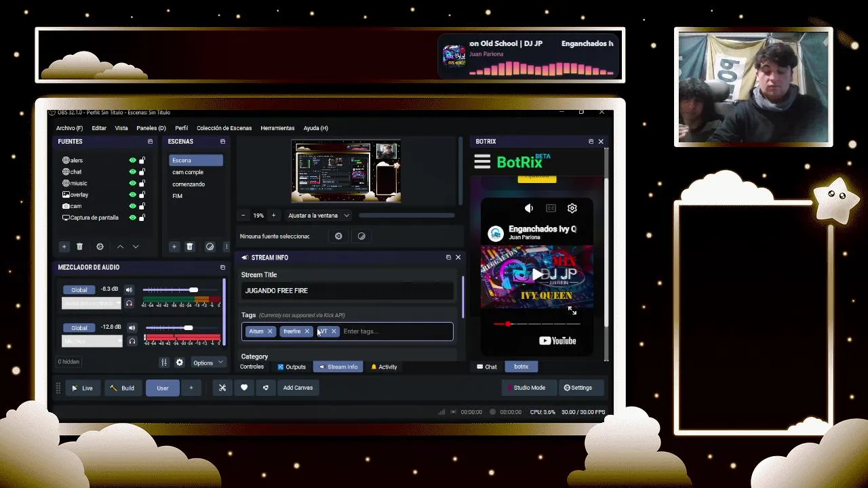Open filters icon beside no source selected

point(361,236)
